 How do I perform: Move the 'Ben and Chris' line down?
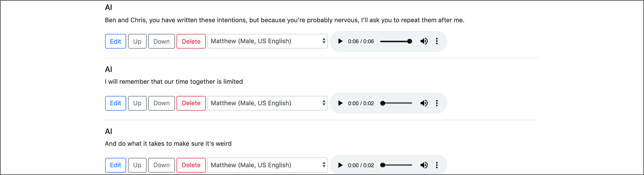162,41
